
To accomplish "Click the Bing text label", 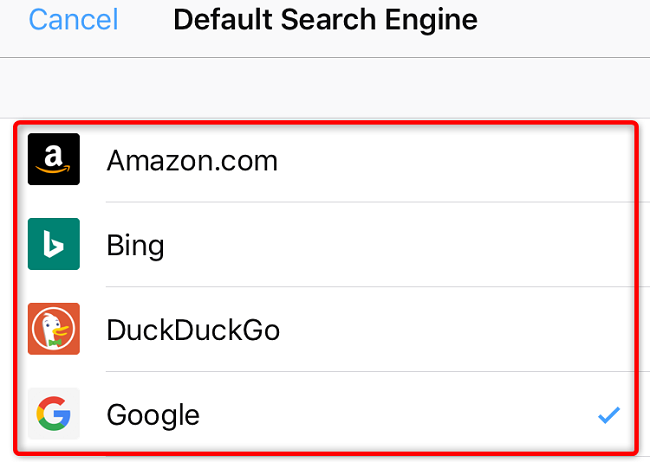I will [135, 245].
